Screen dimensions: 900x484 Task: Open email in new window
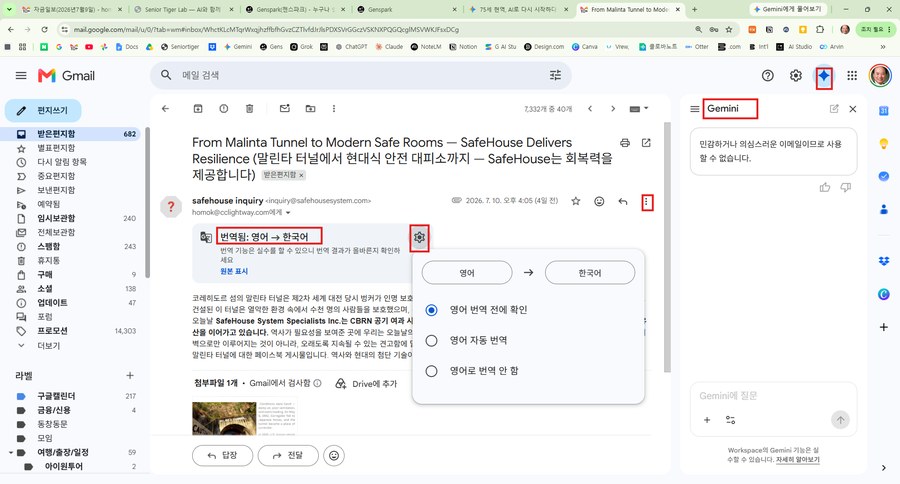(x=646, y=143)
